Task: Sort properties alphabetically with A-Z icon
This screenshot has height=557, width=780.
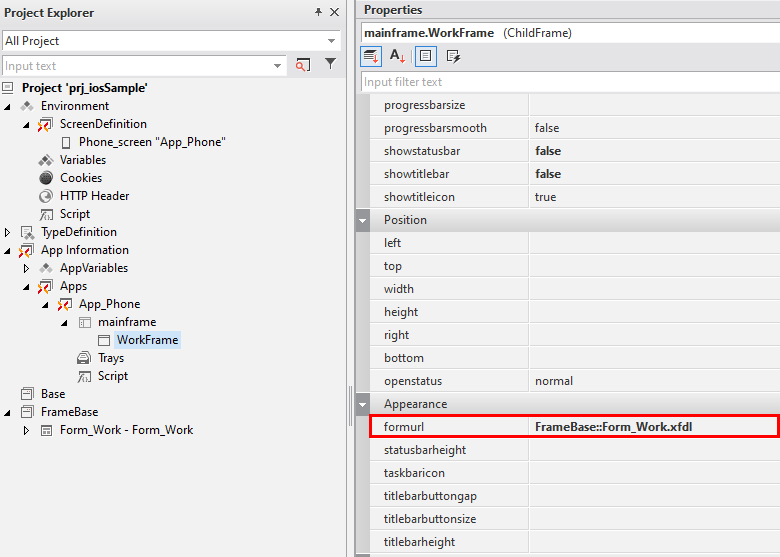Action: pos(397,57)
